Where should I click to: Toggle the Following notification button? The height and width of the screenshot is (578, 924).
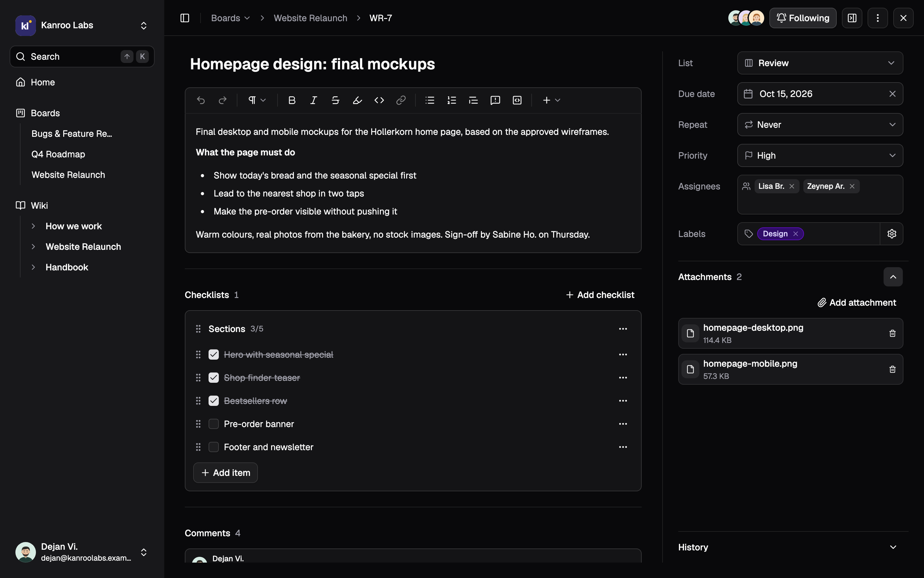pos(803,18)
